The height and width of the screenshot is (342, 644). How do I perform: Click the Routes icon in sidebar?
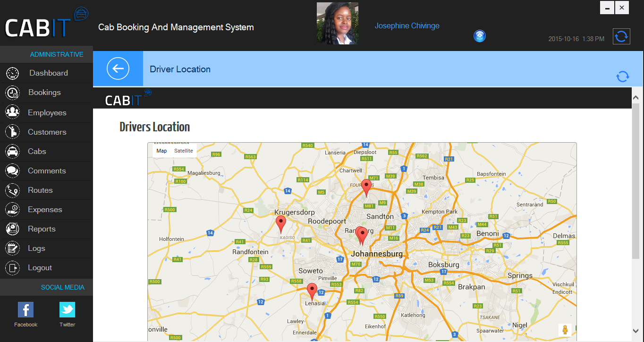pos(12,190)
